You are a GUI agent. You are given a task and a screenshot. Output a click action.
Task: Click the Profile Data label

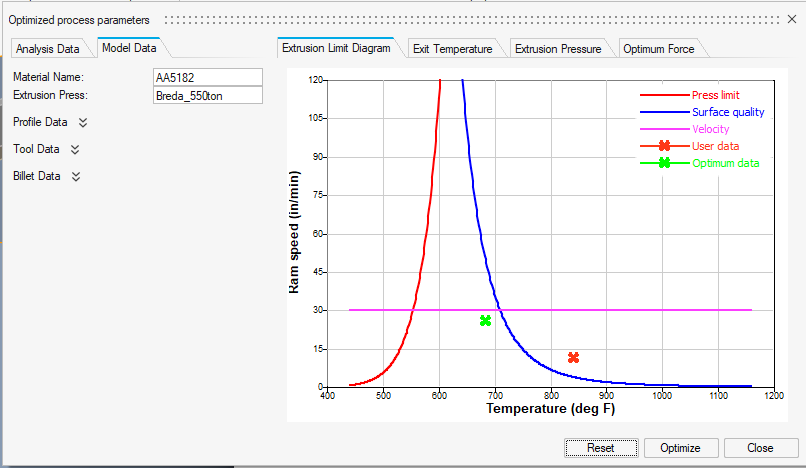tap(40, 122)
